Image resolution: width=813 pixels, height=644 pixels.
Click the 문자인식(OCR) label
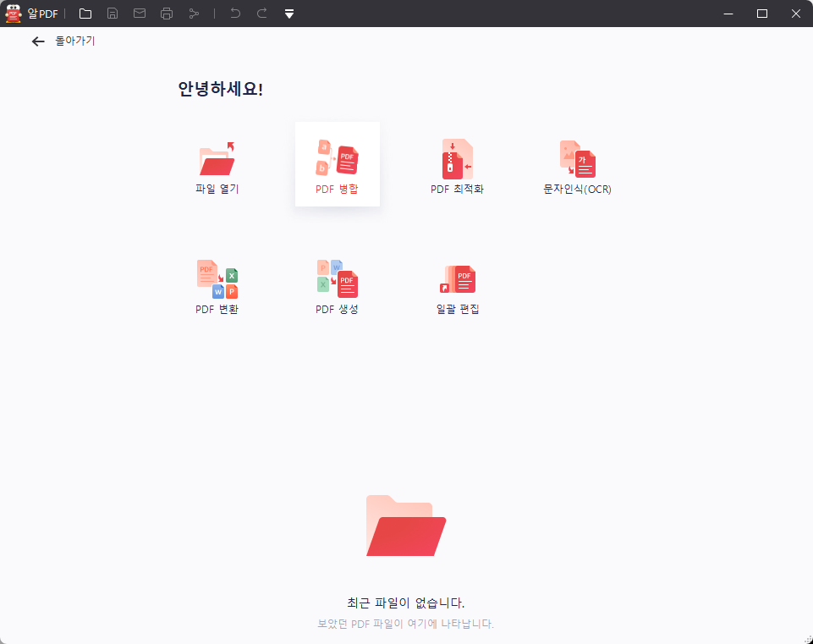coord(577,190)
